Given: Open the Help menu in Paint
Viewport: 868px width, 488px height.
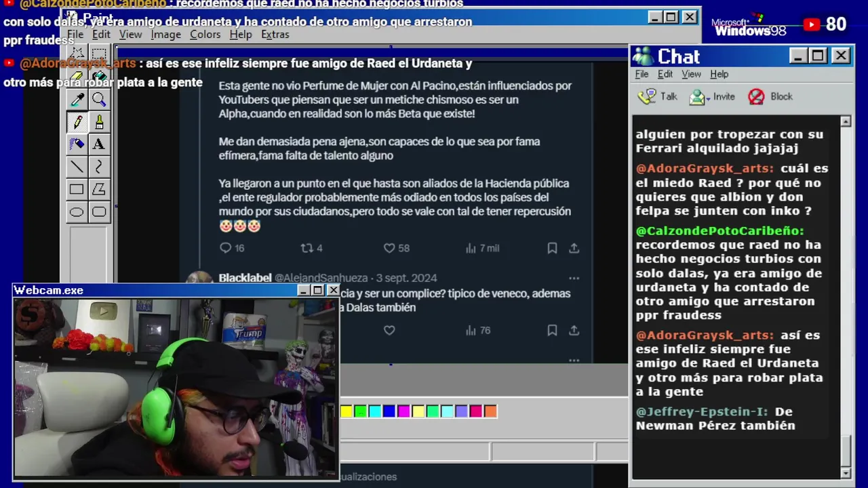Looking at the screenshot, I should click(x=240, y=35).
